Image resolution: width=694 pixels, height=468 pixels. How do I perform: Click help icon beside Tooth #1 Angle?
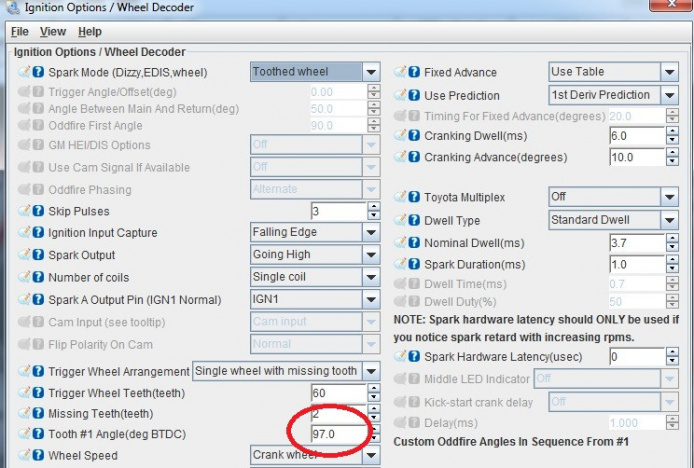pos(39,434)
